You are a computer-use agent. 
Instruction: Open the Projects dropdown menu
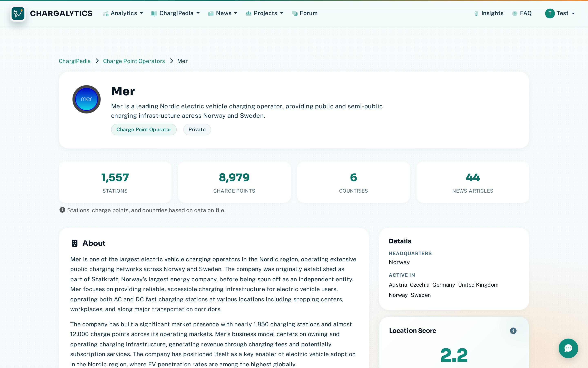tap(265, 13)
